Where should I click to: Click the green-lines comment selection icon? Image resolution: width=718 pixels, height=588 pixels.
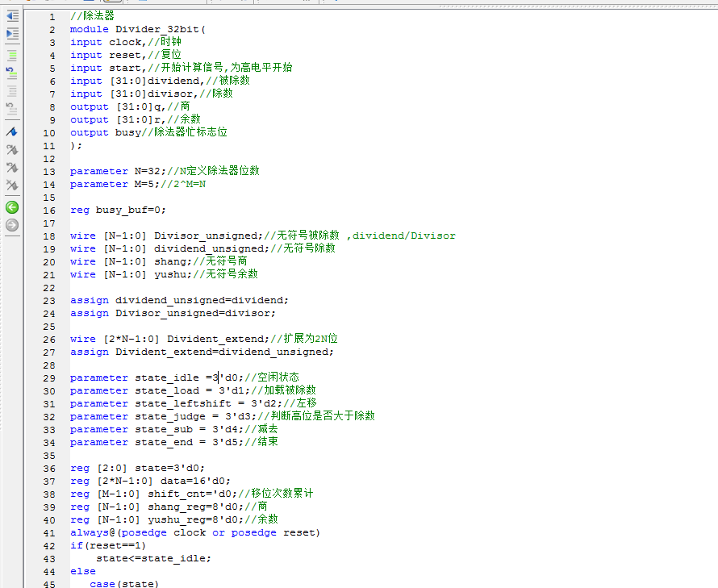click(12, 55)
